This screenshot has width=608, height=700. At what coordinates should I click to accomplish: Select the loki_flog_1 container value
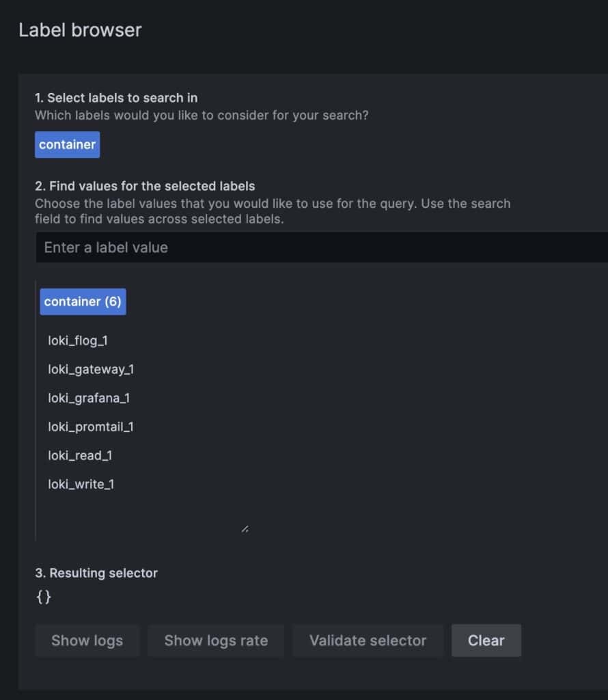77,340
